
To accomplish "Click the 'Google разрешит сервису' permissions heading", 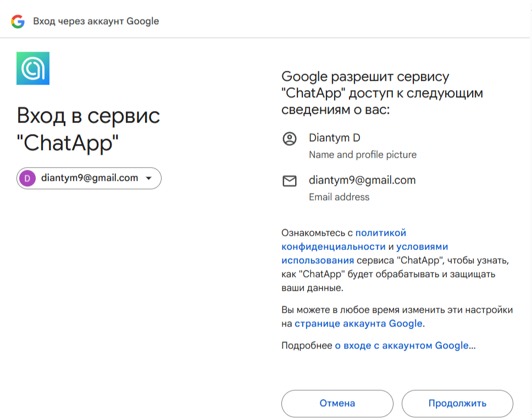I will pyautogui.click(x=382, y=93).
